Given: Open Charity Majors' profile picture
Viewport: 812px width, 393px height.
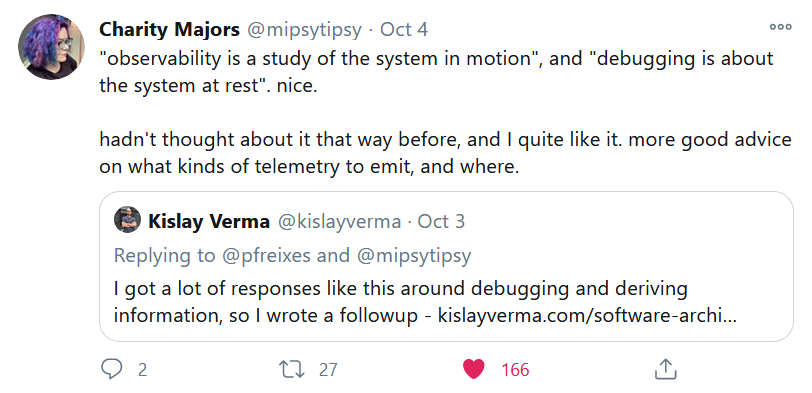Looking at the screenshot, I should pyautogui.click(x=51, y=47).
